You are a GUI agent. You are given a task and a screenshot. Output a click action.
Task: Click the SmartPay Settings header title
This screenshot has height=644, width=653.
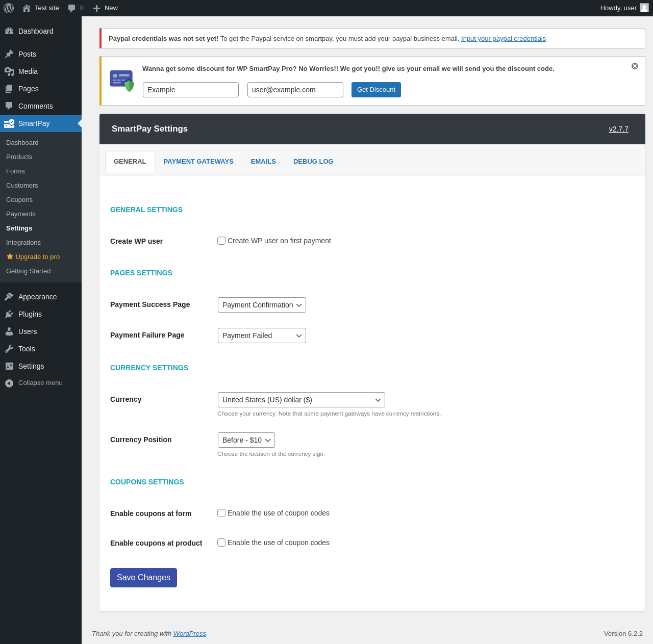coord(149,129)
